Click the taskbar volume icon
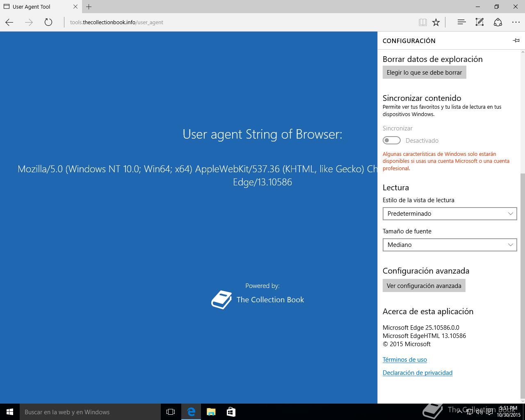This screenshot has width=525, height=420. pos(479,412)
